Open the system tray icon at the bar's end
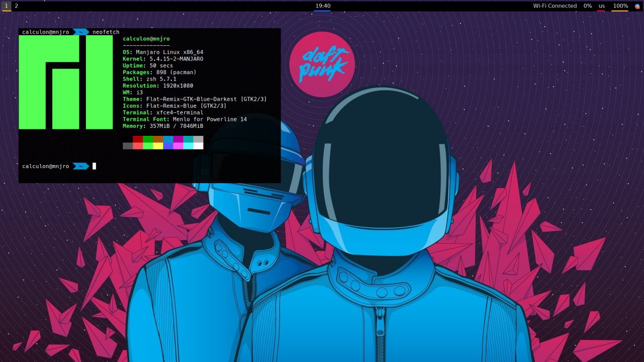 637,6
